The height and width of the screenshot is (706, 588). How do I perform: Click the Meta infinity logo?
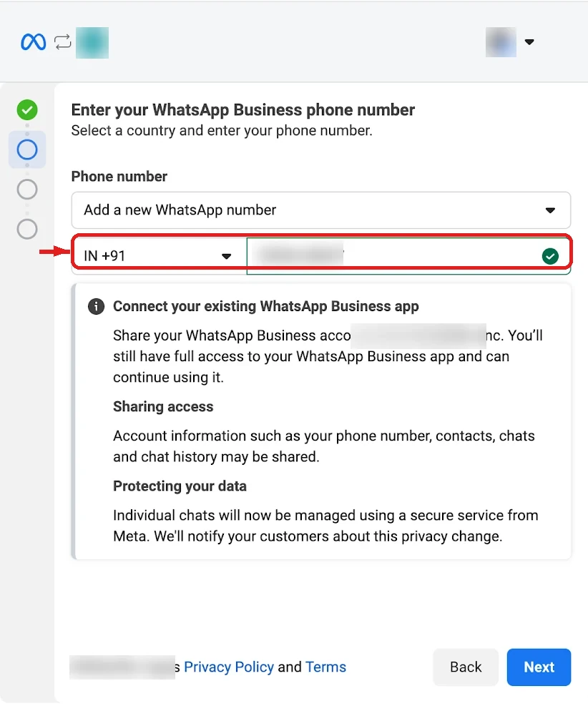coord(34,42)
